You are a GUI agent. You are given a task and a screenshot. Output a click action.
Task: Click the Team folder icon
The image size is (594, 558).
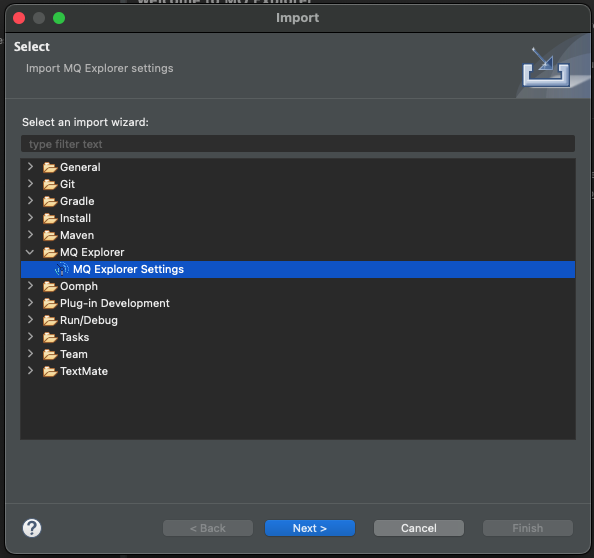[50, 354]
